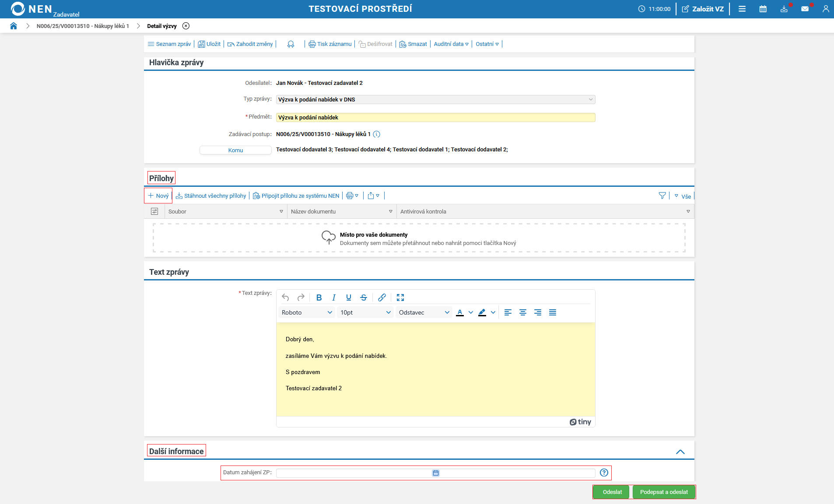This screenshot has width=834, height=504.
Task: Toggle bold formatting in editor
Action: (x=319, y=297)
